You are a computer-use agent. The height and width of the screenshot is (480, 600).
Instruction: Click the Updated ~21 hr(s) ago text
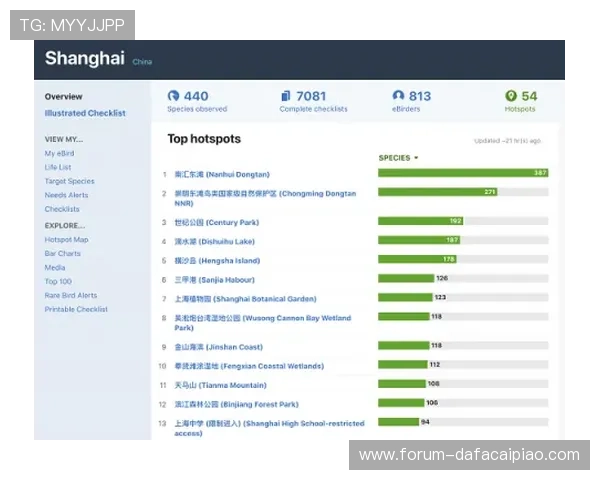[x=507, y=141]
